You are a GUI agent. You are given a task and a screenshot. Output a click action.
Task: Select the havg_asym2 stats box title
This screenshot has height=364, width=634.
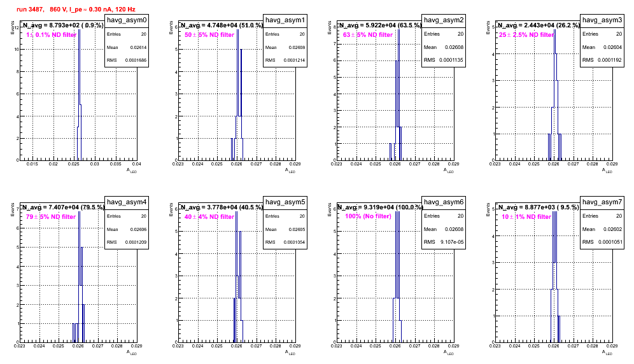click(444, 20)
